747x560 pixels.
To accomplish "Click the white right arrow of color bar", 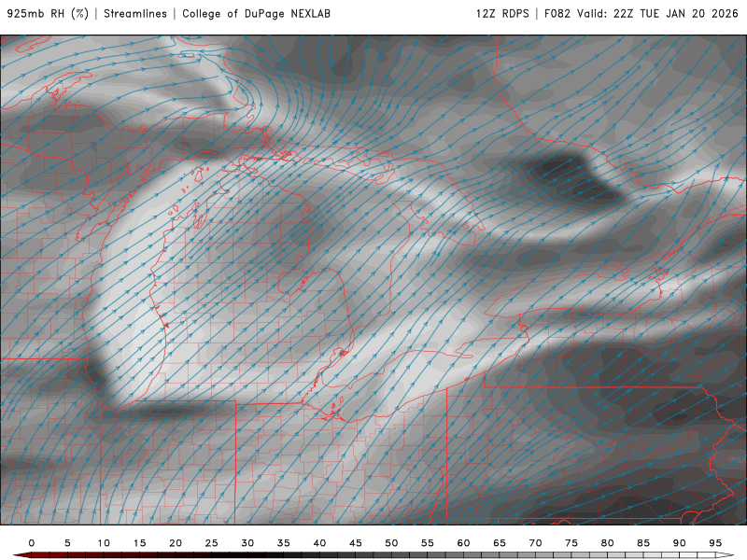I will (725, 555).
